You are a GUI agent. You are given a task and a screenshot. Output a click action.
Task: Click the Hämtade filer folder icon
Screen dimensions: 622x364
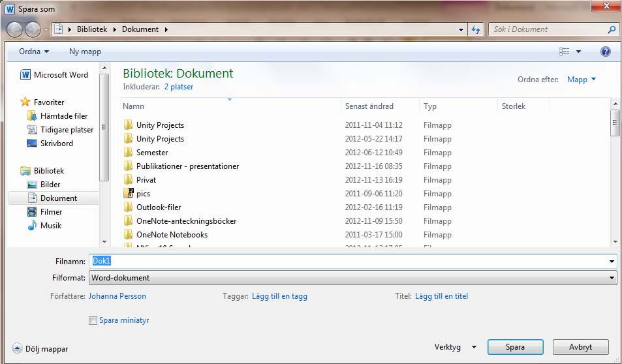(32, 115)
